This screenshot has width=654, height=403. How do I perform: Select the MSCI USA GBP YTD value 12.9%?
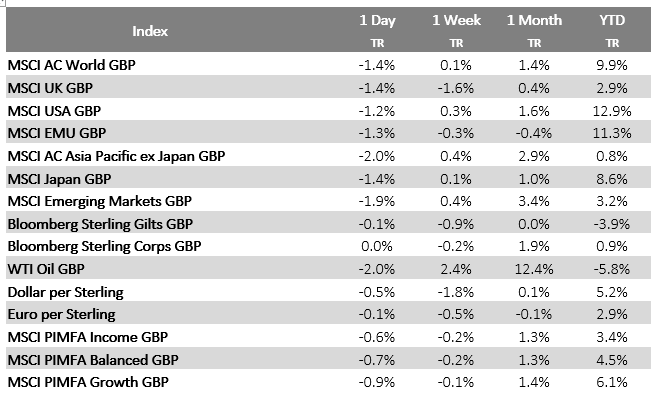(x=612, y=110)
